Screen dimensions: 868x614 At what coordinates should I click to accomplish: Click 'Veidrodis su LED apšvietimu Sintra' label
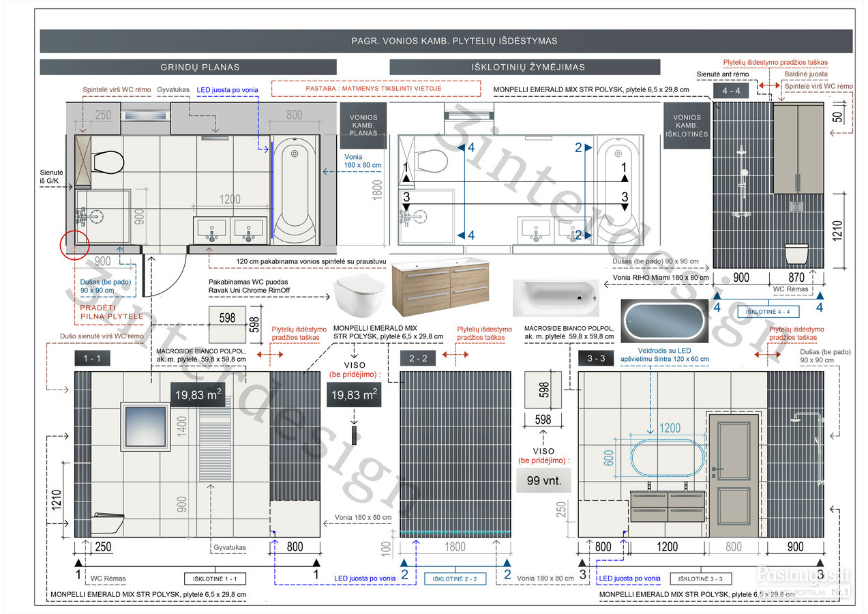665,355
